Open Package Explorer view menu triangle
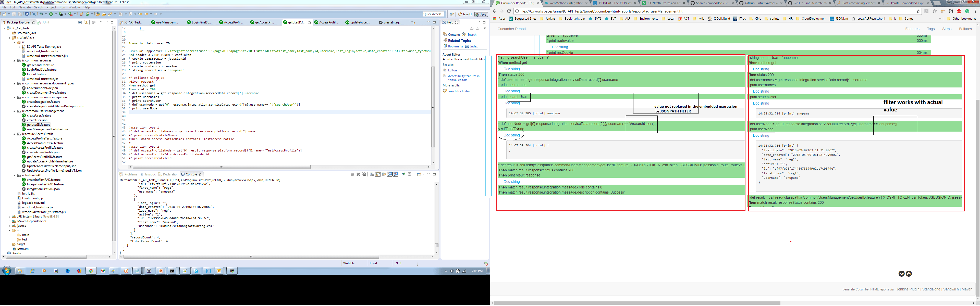 point(101,22)
